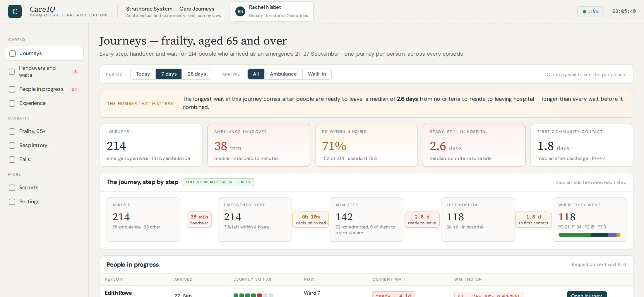Select the 7 days period option
The width and height of the screenshot is (644, 297).
169,74
